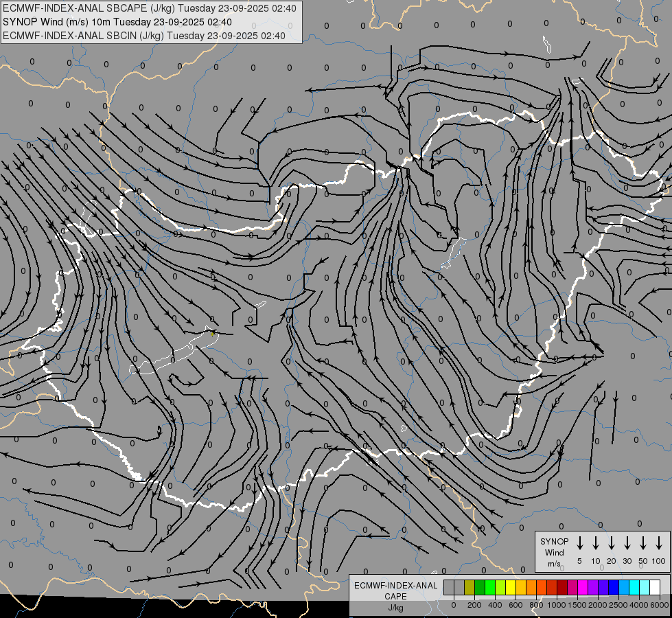Viewport: 672px width, 618px height.
Task: Click the orange swatch left of 800 tick
Action: pyautogui.click(x=531, y=588)
